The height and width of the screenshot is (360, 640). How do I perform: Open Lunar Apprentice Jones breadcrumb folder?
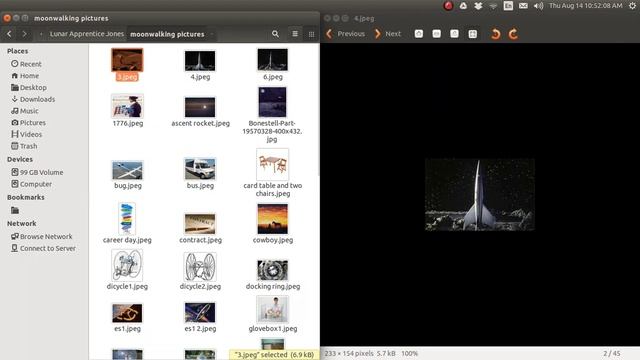[87, 34]
